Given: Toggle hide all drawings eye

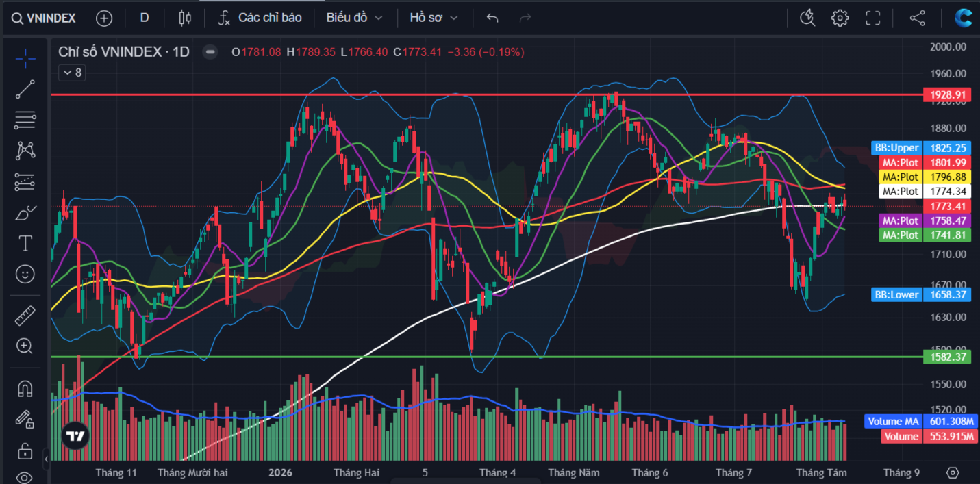Looking at the screenshot, I should [x=25, y=476].
